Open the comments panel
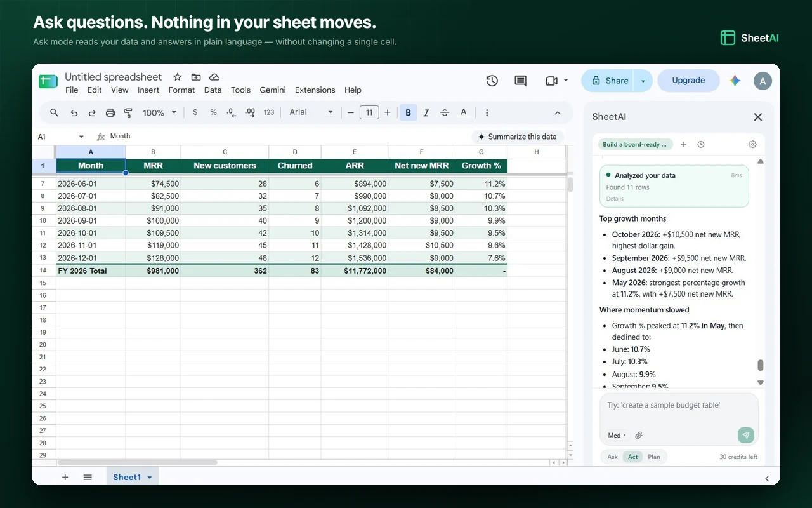 pos(521,81)
